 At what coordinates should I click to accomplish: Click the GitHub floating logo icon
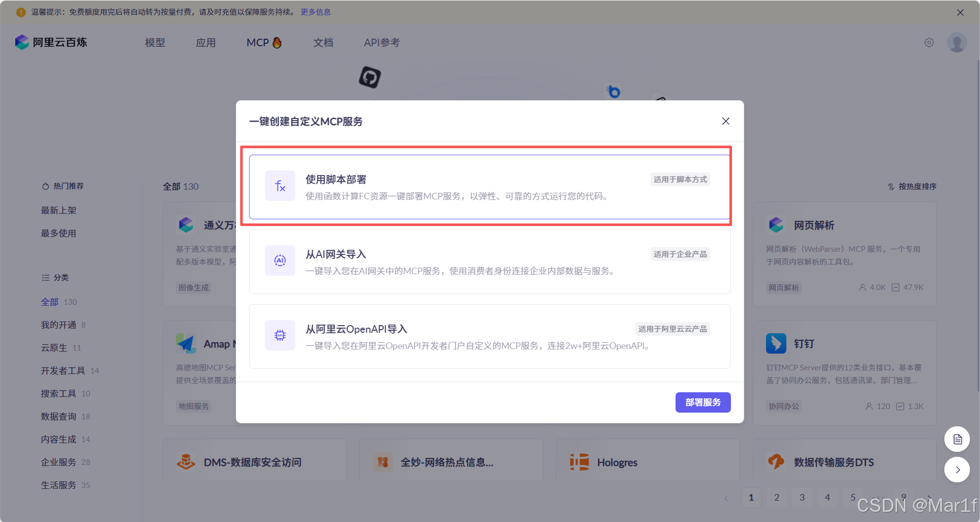coord(370,77)
